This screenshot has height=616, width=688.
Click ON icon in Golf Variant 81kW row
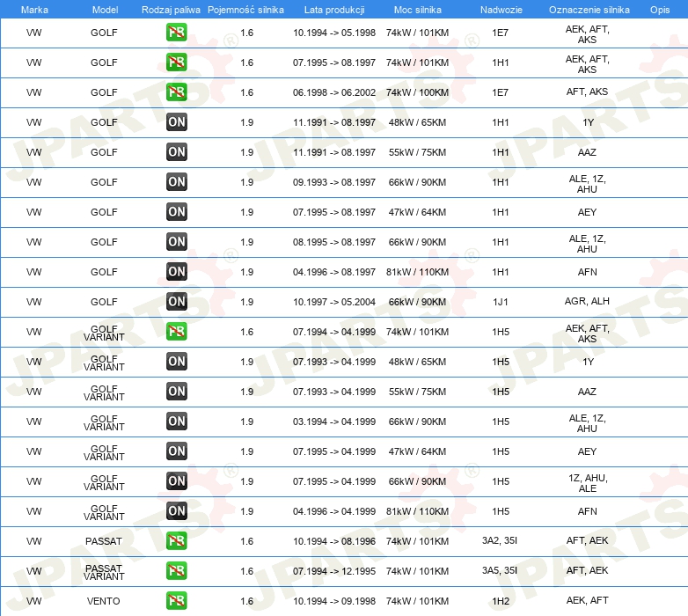point(176,510)
